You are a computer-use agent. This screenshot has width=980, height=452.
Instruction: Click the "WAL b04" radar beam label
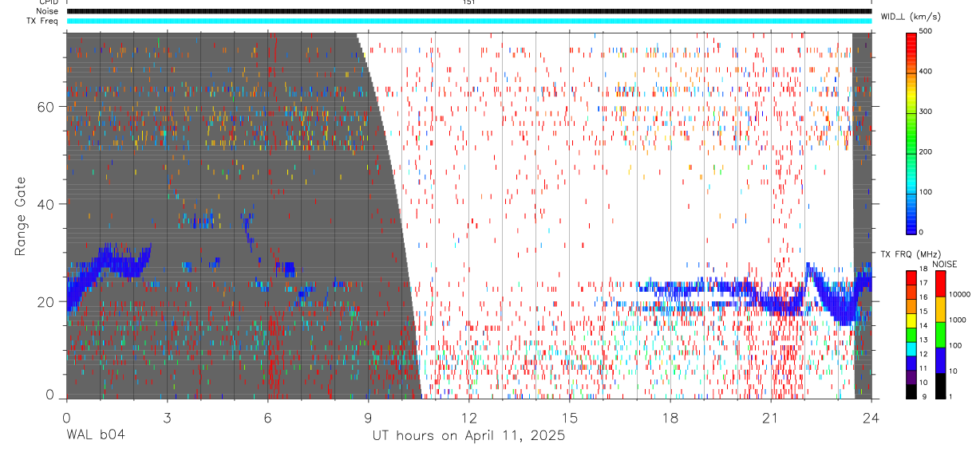(x=95, y=435)
